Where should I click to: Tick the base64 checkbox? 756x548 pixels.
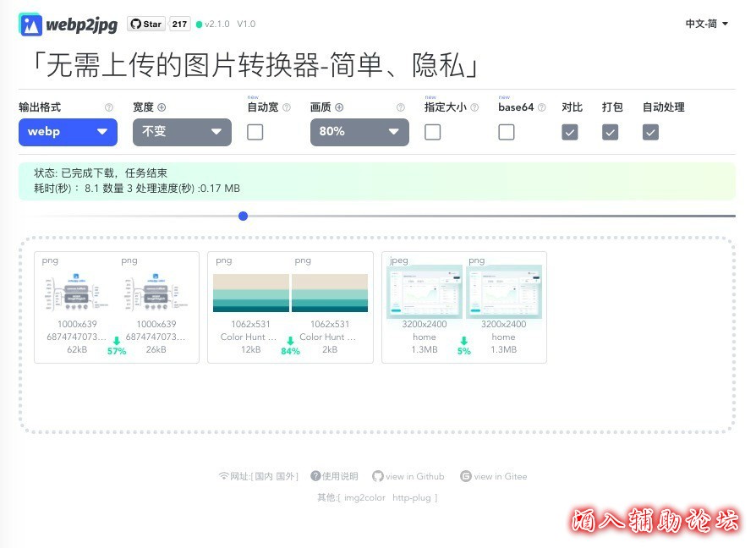coord(507,132)
